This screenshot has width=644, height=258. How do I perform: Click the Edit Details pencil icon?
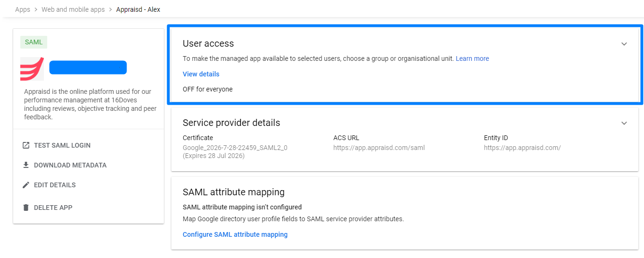pyautogui.click(x=26, y=185)
